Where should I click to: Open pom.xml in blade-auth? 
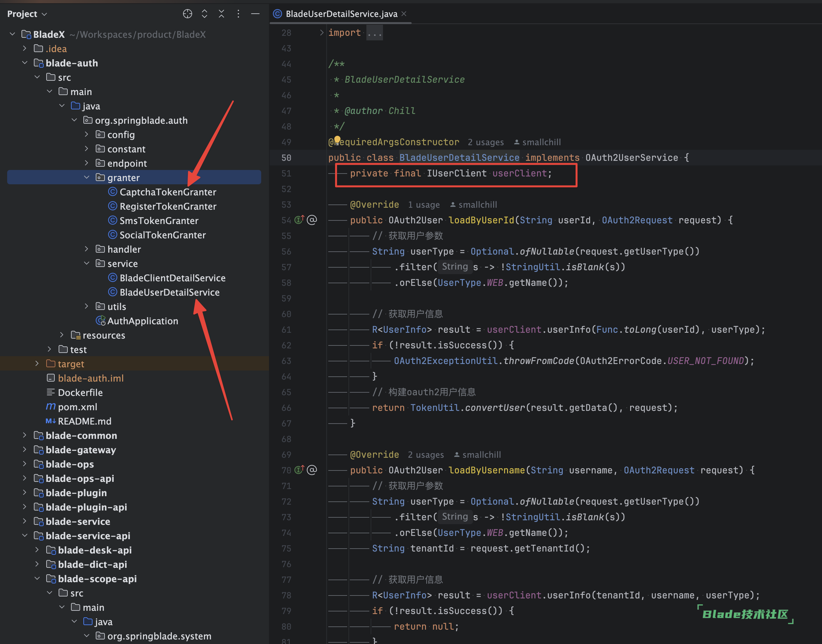(77, 407)
